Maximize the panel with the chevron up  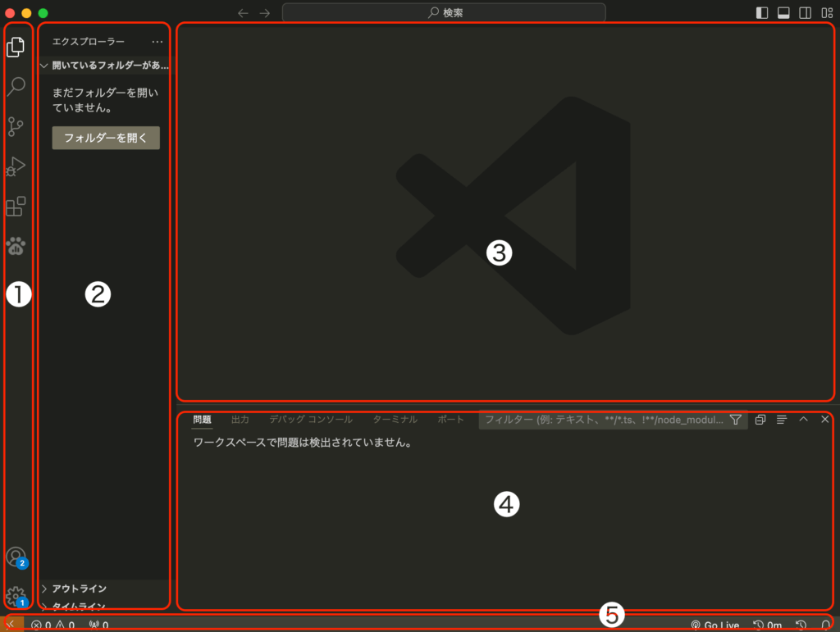803,419
